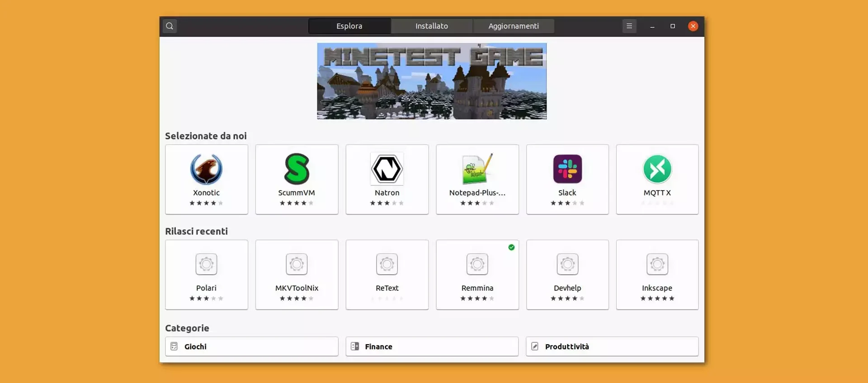
Task: Click the Polari placeholder icon
Action: [206, 264]
